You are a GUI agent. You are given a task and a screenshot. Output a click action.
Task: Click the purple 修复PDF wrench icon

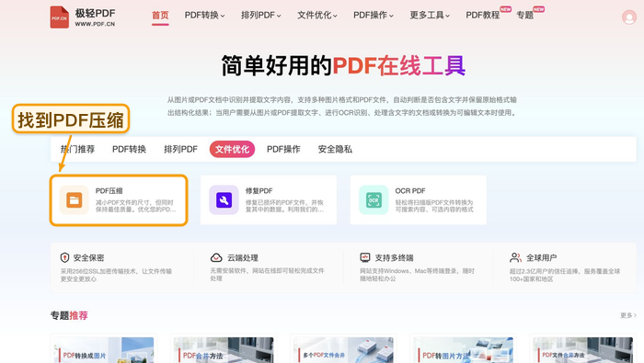tap(224, 200)
